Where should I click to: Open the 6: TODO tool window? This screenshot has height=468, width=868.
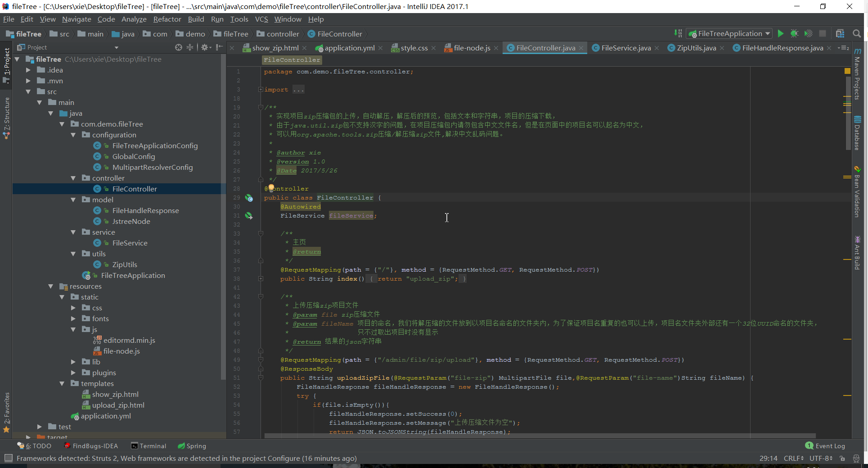pyautogui.click(x=34, y=446)
